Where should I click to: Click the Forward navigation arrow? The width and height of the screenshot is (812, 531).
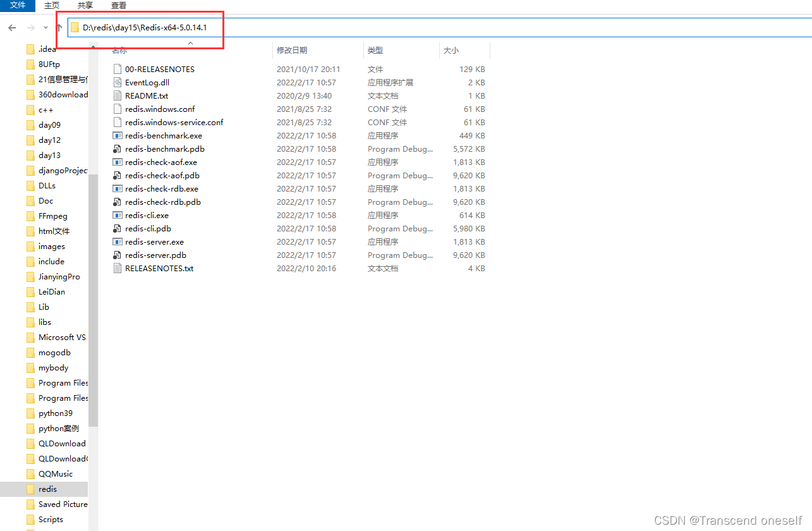click(30, 28)
